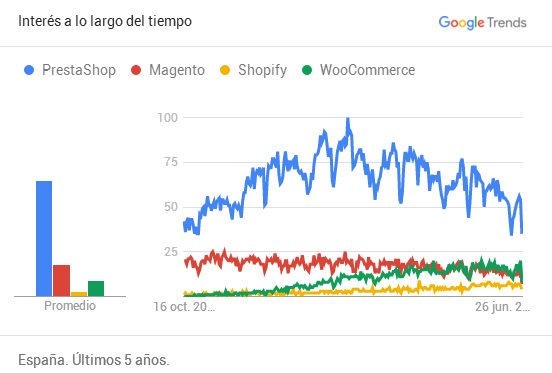Click the red Magento average bar
The width and height of the screenshot is (552, 373).
62,280
